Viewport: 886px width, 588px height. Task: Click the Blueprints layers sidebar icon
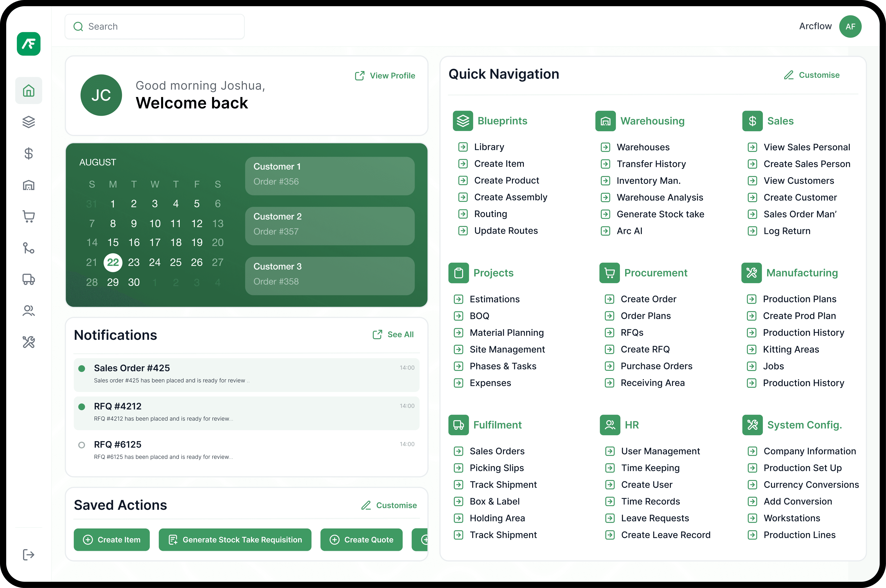pyautogui.click(x=28, y=122)
